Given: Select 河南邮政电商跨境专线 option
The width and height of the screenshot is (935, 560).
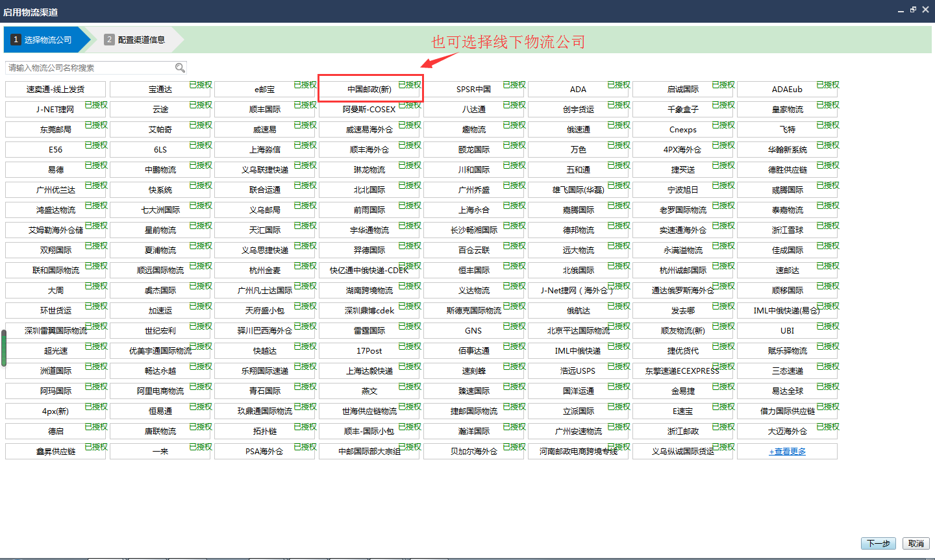Looking at the screenshot, I should click(579, 452).
